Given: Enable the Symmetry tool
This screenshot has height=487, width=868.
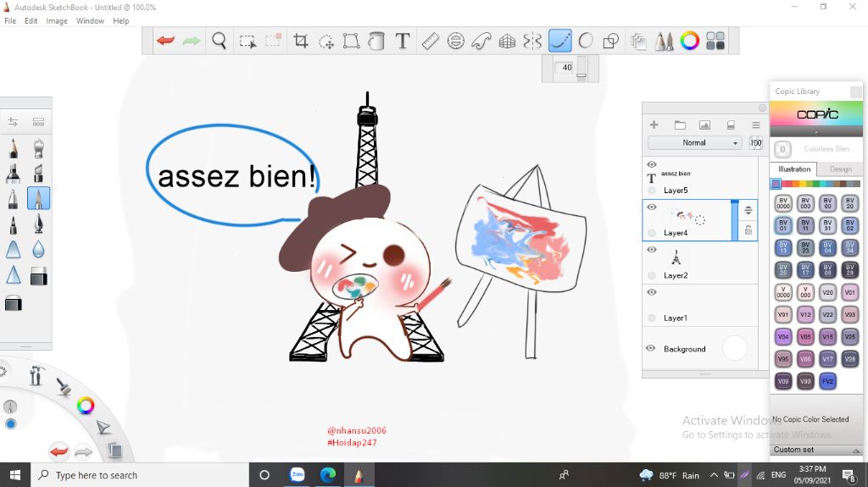Looking at the screenshot, I should point(532,41).
